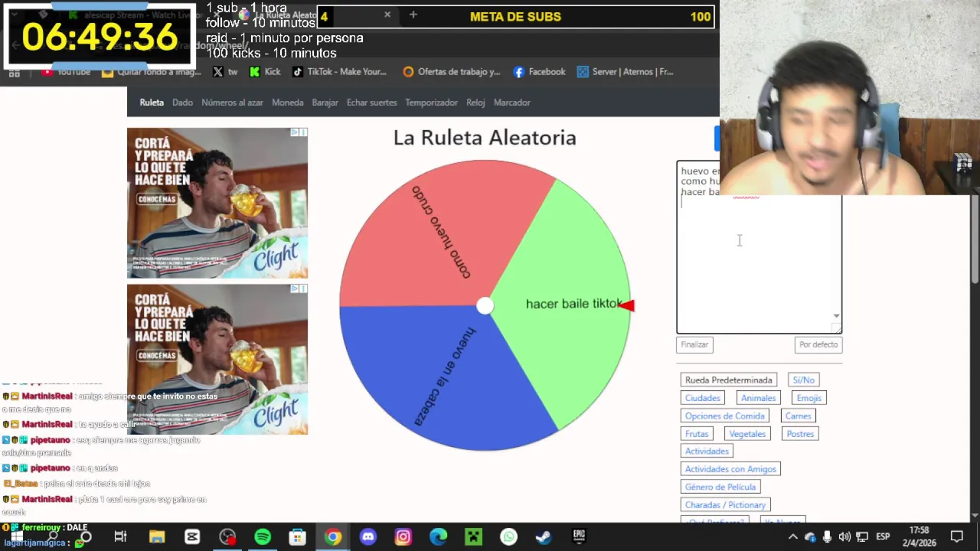
Task: Open Instagram from the taskbar
Action: point(403,537)
